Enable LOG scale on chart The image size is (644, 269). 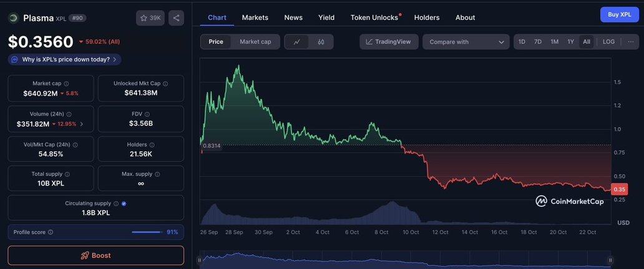point(608,42)
